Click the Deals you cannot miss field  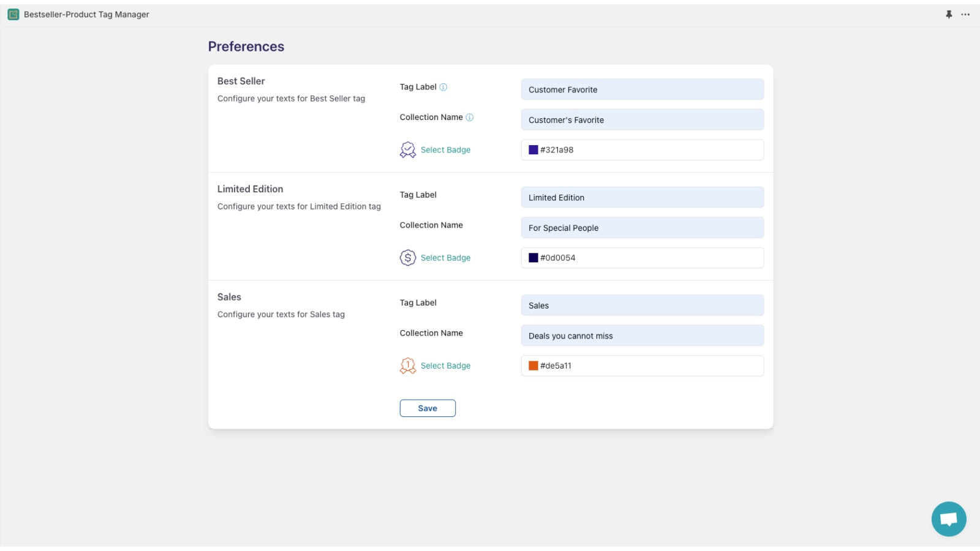point(642,335)
